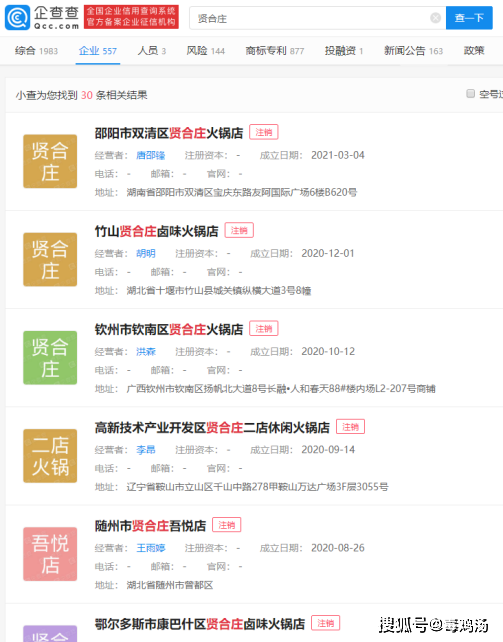Select the date 2021-03-04
The width and height of the screenshot is (503, 642).
click(338, 156)
